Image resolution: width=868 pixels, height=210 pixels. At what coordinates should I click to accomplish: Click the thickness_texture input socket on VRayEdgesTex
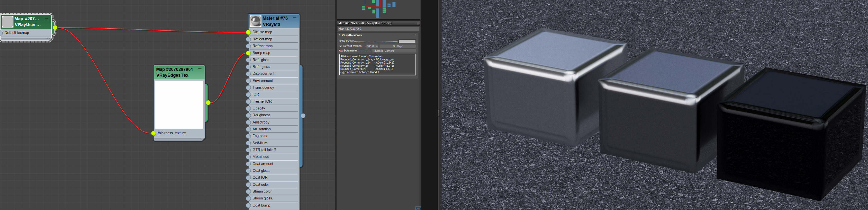(154, 133)
